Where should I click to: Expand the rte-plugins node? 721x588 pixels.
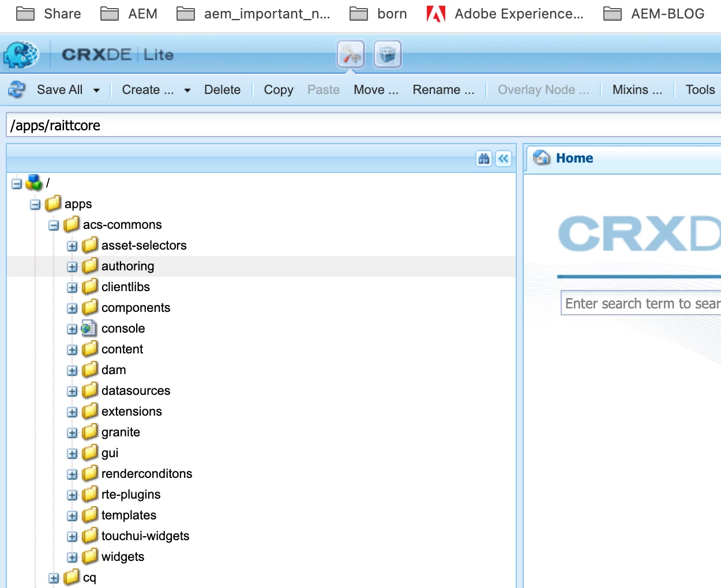click(72, 495)
